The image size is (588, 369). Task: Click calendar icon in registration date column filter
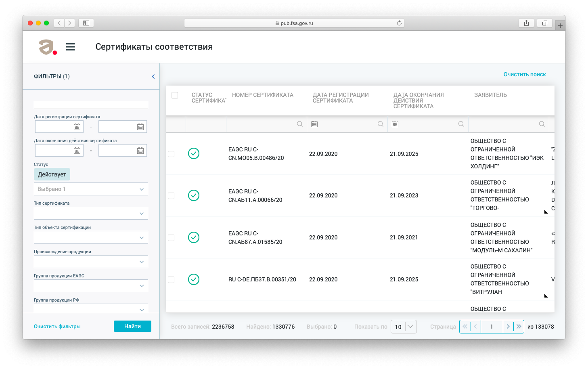[x=314, y=124]
